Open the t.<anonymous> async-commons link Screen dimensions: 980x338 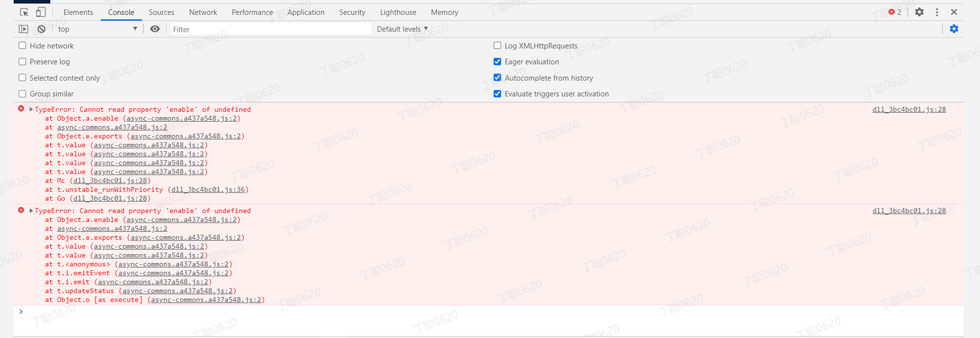(173, 264)
